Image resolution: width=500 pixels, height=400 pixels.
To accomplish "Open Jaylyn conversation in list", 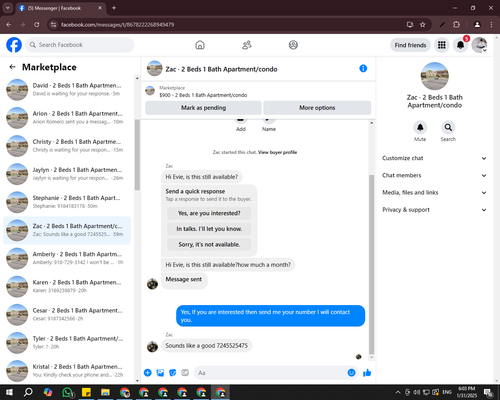I will pyautogui.click(x=67, y=174).
